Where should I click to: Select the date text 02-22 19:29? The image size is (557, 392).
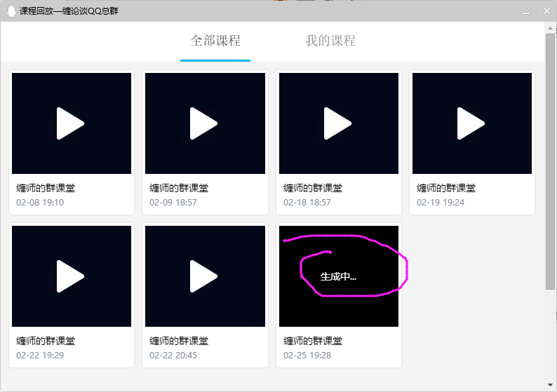coord(40,356)
